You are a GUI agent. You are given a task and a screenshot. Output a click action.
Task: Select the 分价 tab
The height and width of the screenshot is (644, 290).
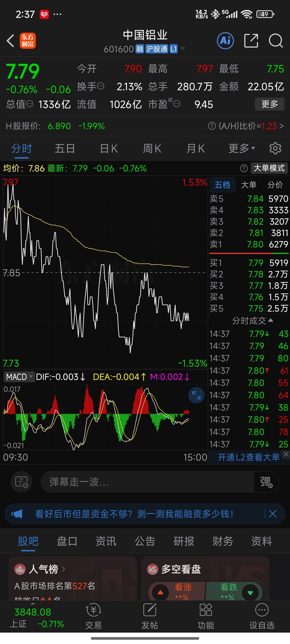tap(275, 185)
